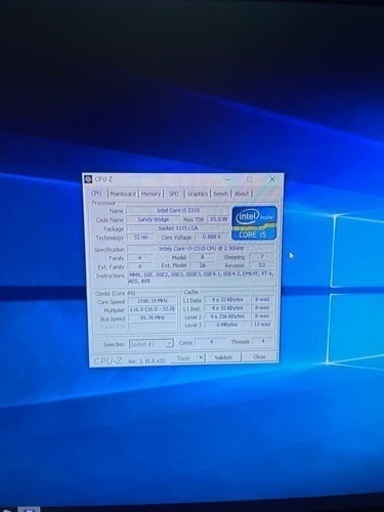
Task: Open the Tools dropdown arrow
Action: [x=200, y=358]
